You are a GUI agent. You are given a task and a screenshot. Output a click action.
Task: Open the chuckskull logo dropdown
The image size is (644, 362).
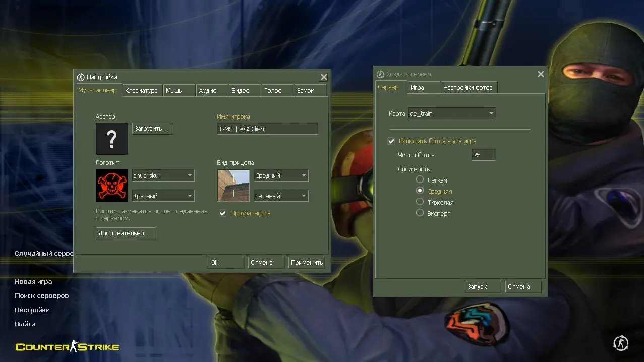(163, 176)
